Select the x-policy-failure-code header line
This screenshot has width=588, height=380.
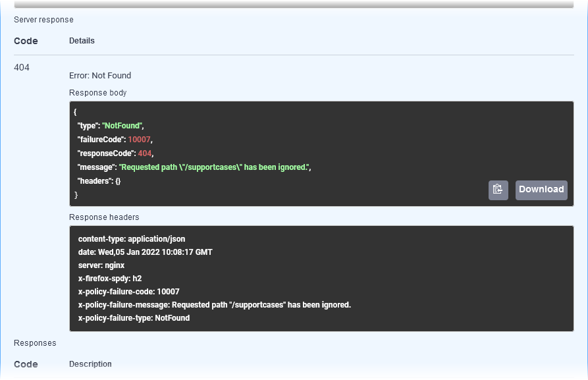(128, 292)
